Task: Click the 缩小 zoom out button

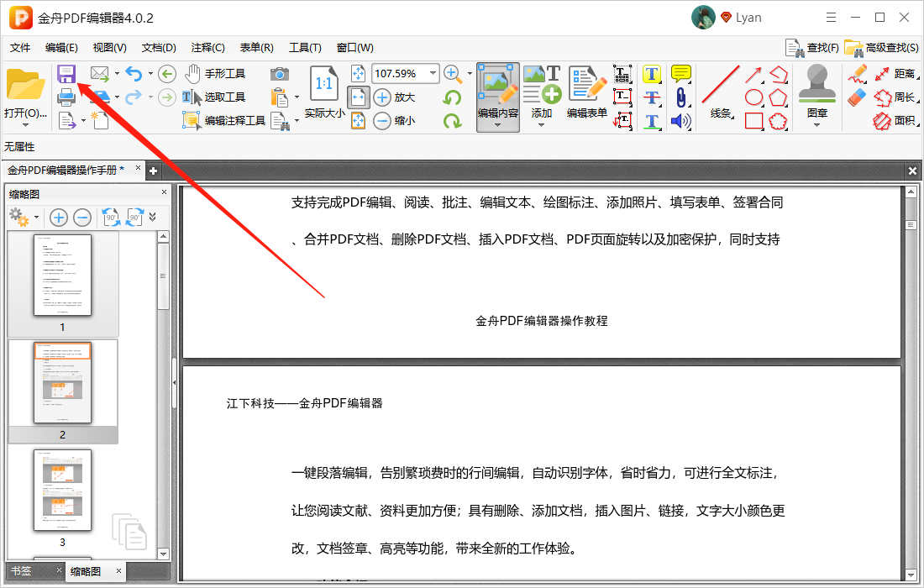Action: [x=394, y=121]
